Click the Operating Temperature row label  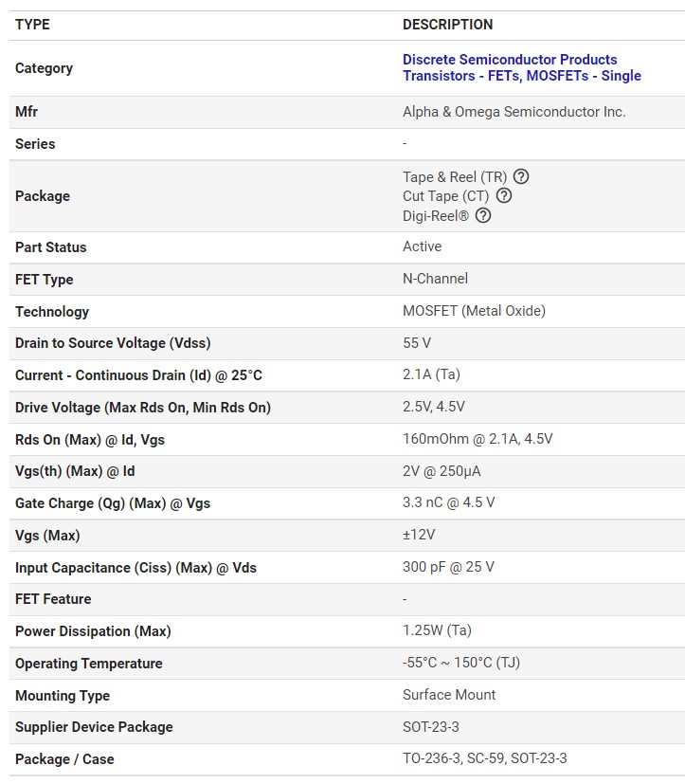tap(89, 664)
